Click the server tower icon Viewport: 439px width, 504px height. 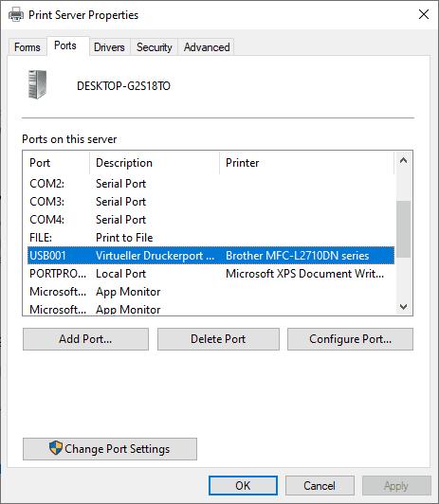click(x=37, y=84)
